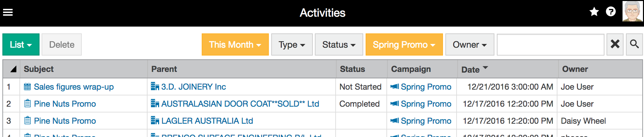Clear the search with the X icon

pyautogui.click(x=615, y=44)
